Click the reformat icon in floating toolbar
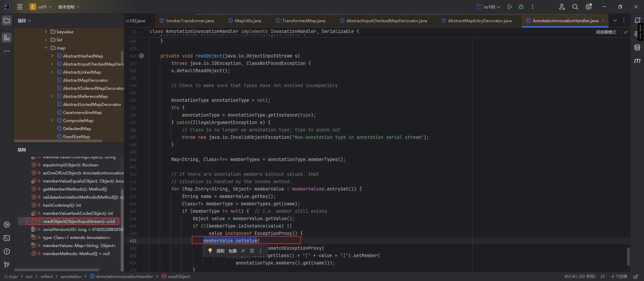Image resolution: width=644 pixels, height=281 pixels. (x=252, y=251)
